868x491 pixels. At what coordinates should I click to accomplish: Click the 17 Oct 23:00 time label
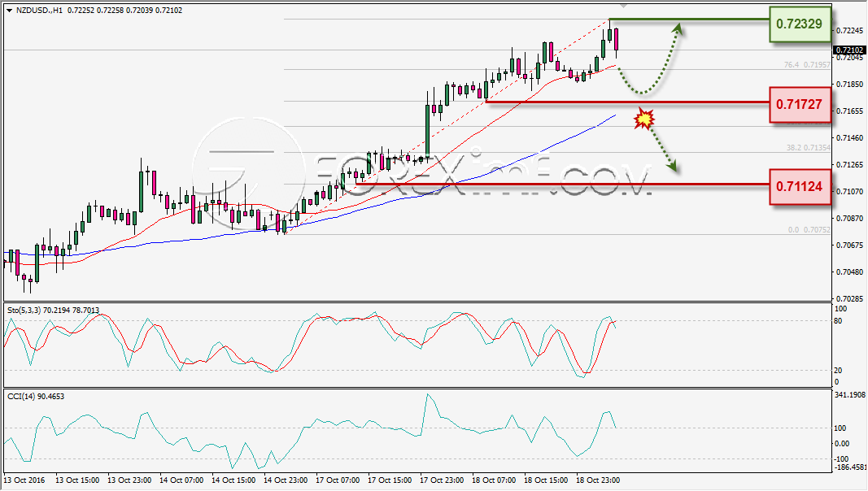coord(441,480)
